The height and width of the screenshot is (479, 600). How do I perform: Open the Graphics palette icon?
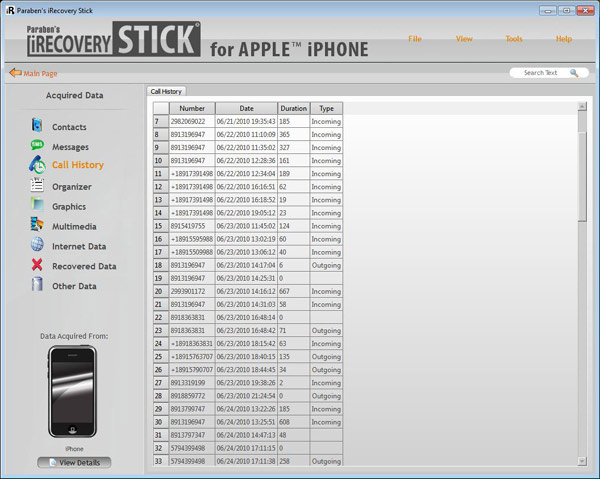click(x=37, y=206)
